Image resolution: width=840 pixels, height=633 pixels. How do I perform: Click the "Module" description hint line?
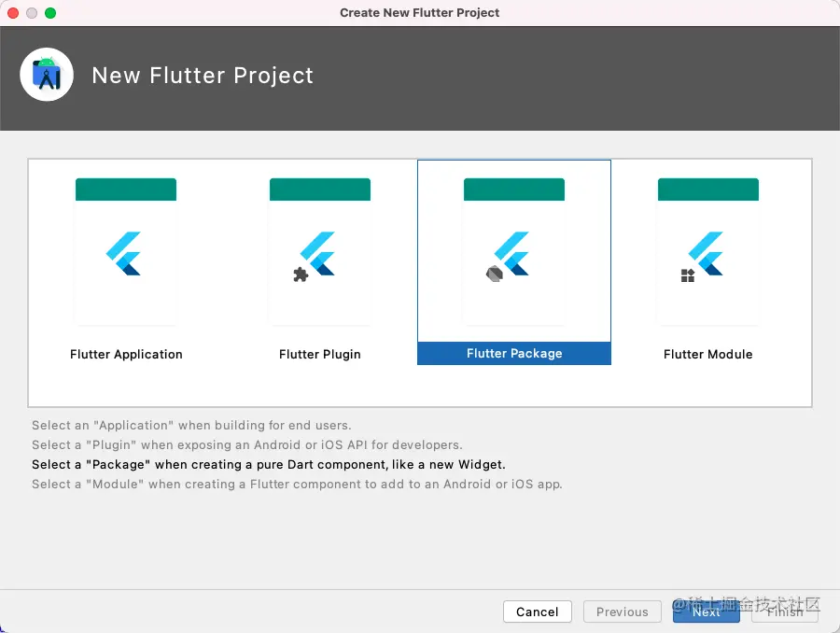[297, 484]
